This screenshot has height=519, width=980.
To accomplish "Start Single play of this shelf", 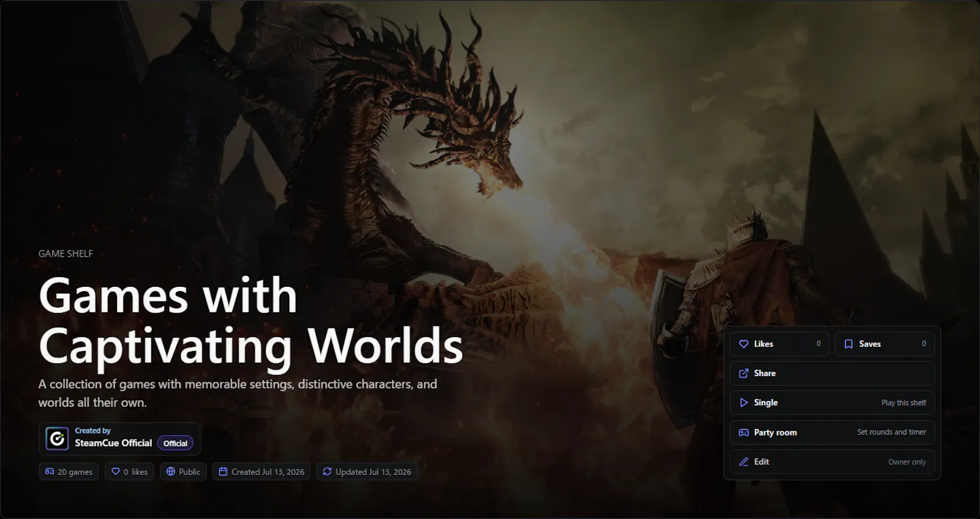I will point(832,403).
